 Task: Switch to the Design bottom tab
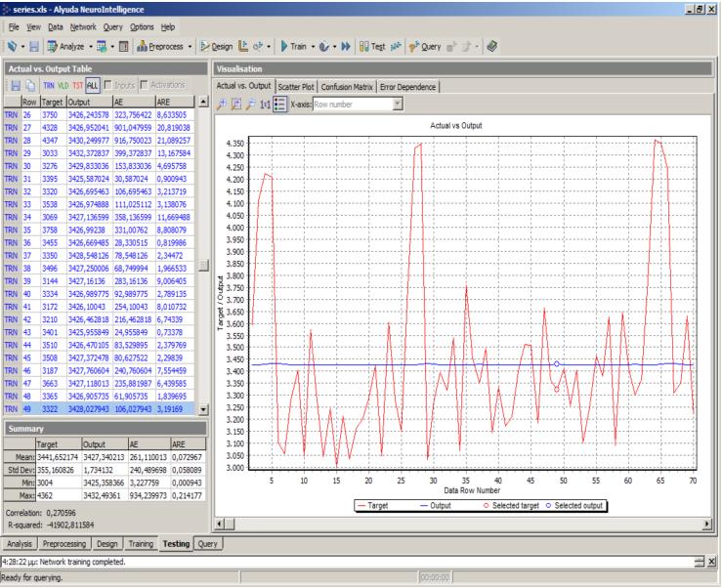click(x=107, y=544)
